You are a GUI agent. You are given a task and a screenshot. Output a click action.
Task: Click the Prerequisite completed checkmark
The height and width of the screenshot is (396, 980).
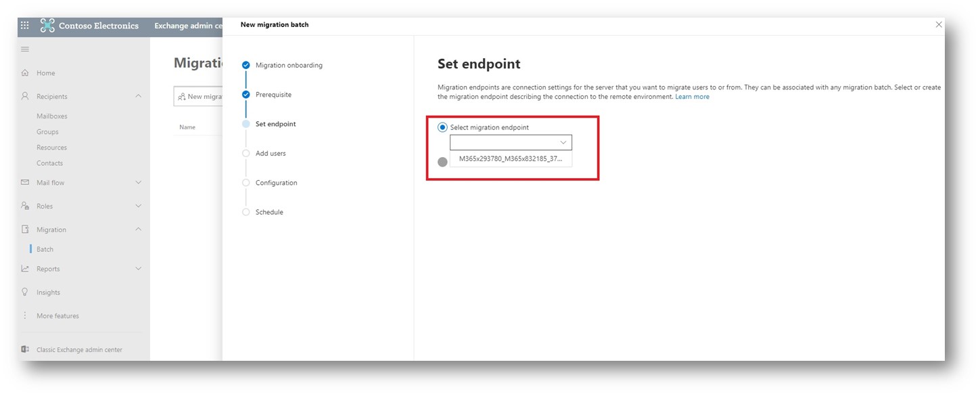[x=246, y=95]
